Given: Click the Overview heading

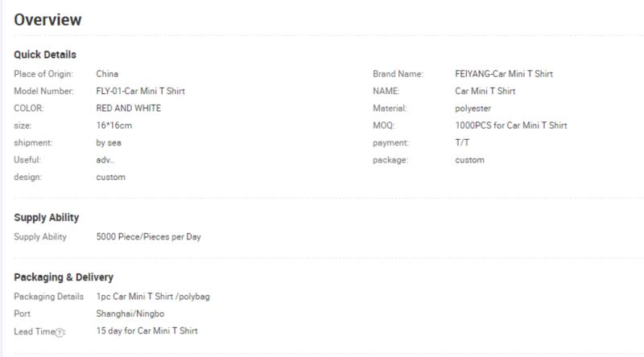Looking at the screenshot, I should tap(47, 19).
